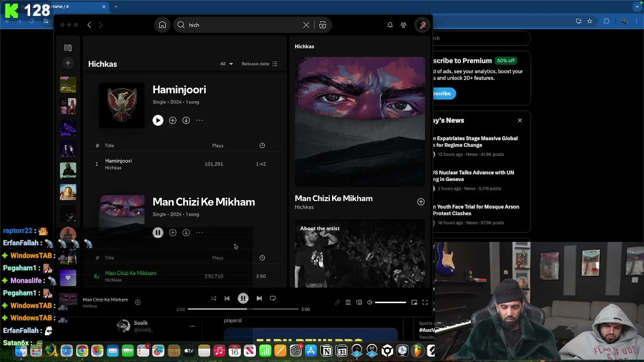Open Spotify notifications bell
Screen dimensions: 644x362
390,25
